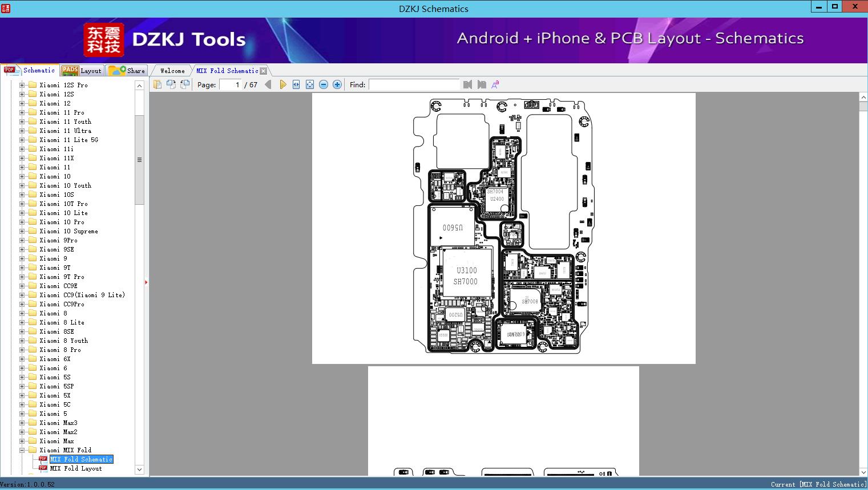Expand the Xiaomi 8 Lite folder

point(22,322)
